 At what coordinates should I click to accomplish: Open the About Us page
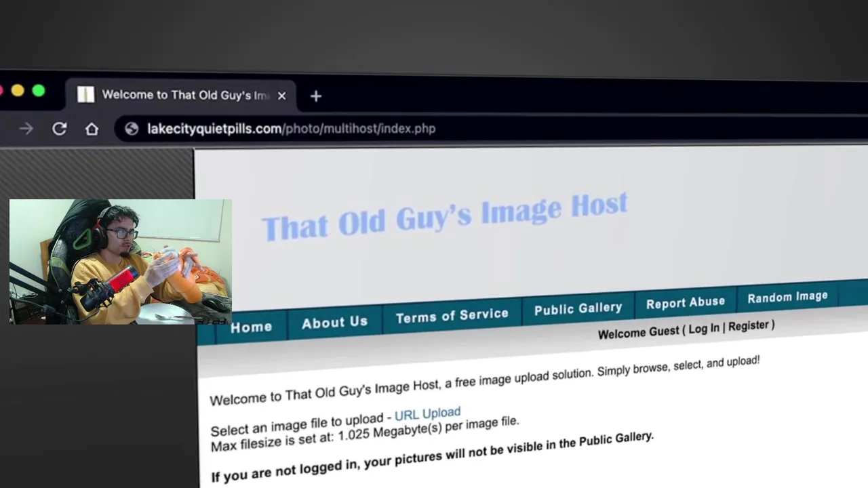click(x=334, y=323)
